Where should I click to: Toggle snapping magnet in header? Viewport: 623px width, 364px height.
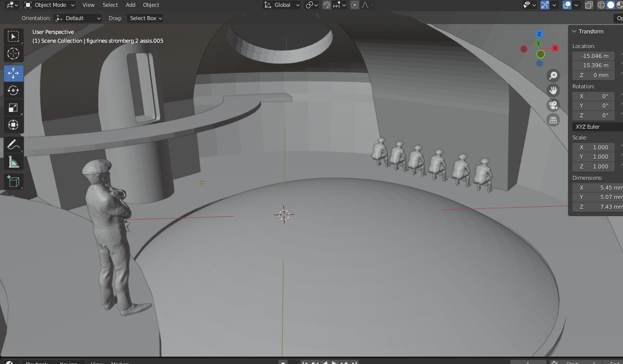[x=327, y=5]
